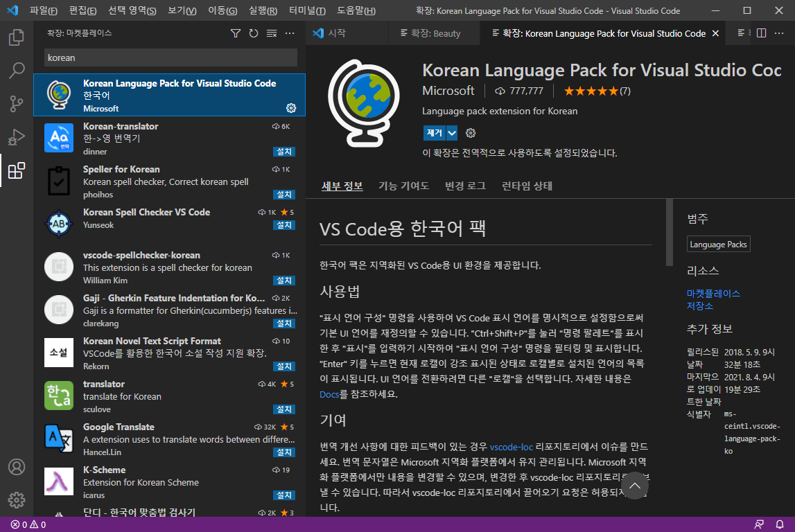Expand the dropdown arrow next to 제거
Image resolution: width=795 pixels, height=532 pixels.
452,133
